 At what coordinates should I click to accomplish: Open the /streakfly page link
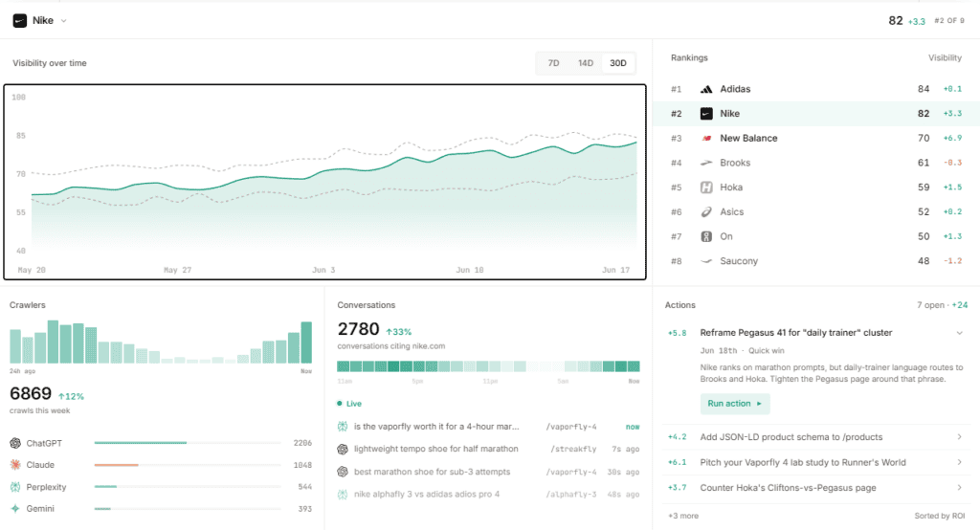(573, 450)
